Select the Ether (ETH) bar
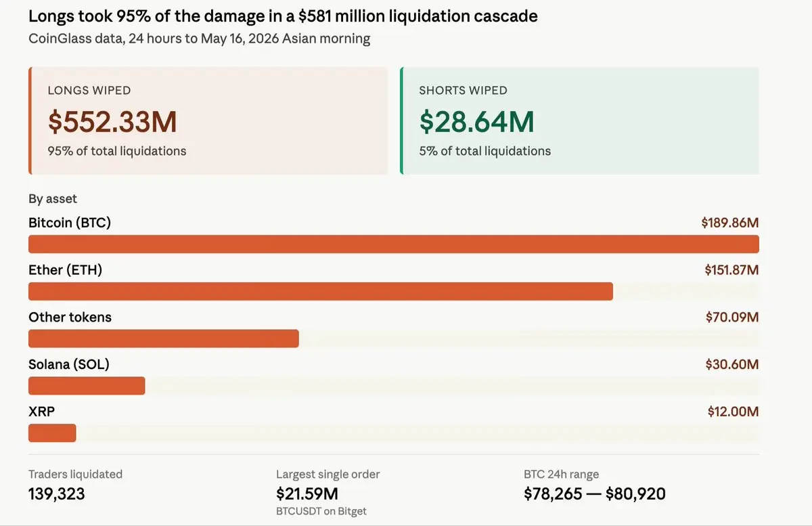This screenshot has height=526, width=812. (x=321, y=291)
